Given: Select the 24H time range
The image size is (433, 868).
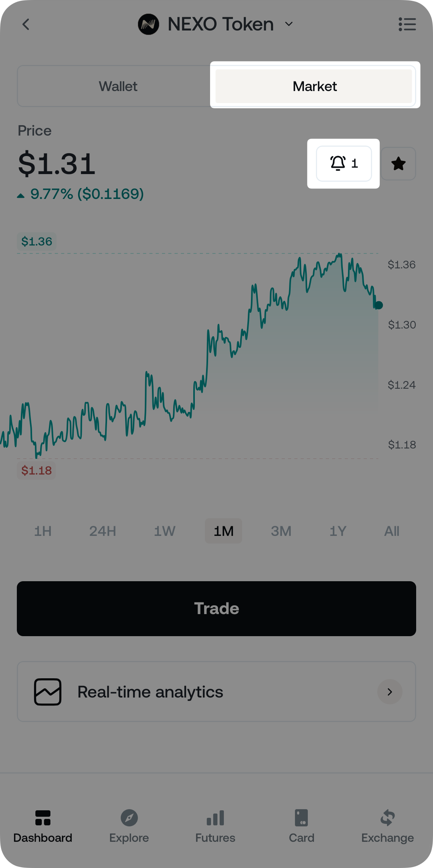Looking at the screenshot, I should (103, 531).
